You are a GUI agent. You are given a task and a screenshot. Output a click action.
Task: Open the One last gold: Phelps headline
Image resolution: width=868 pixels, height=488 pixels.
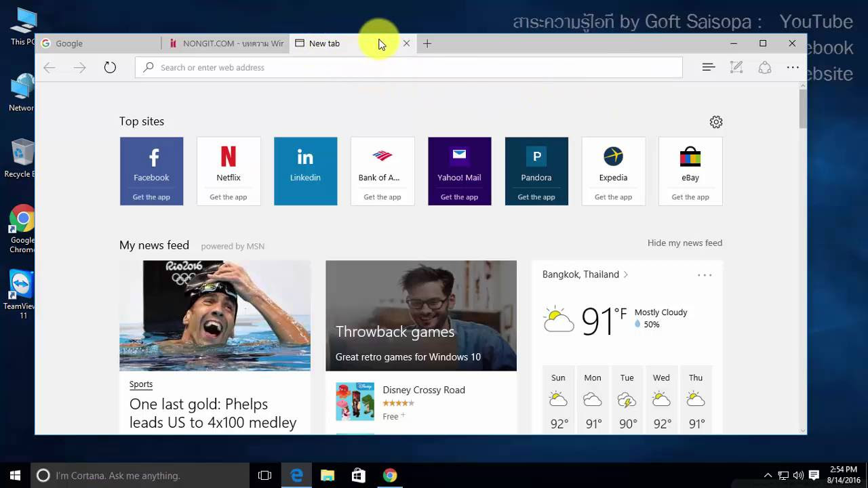coord(213,413)
